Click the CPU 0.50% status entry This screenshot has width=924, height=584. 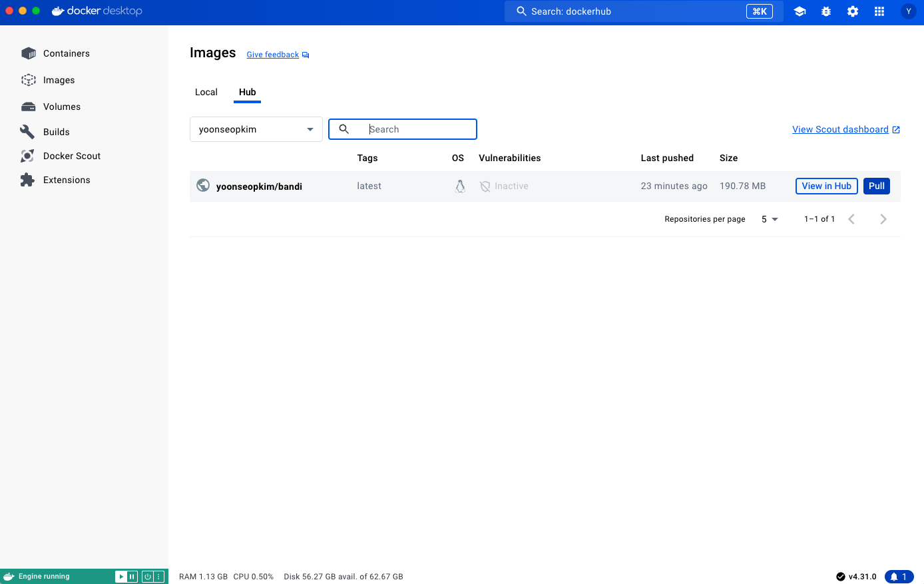coord(254,577)
